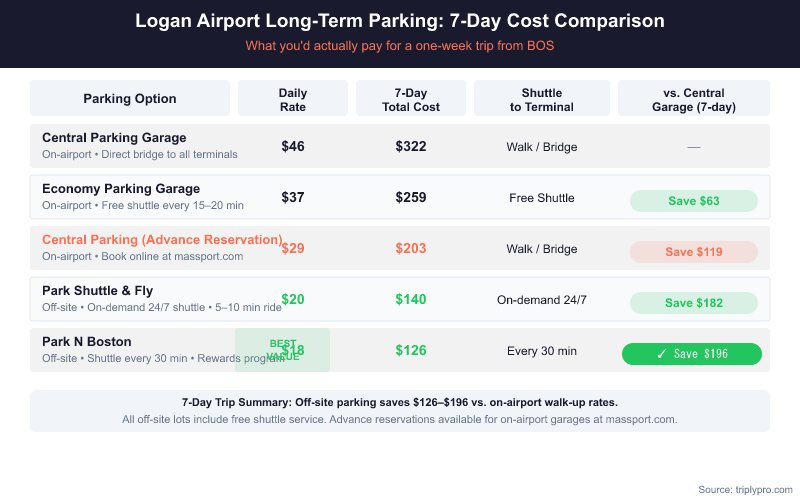
Task: Click the Best Value badge
Action: (282, 349)
